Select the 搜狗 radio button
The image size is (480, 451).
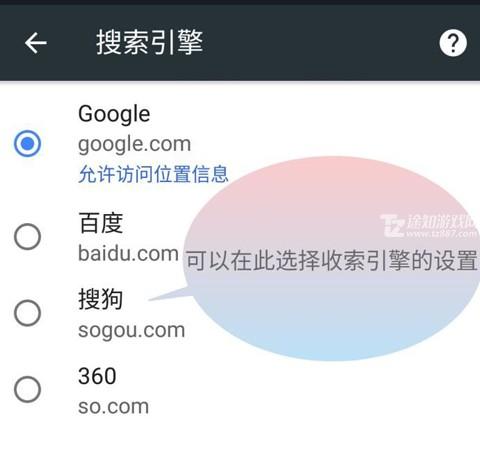(28, 313)
